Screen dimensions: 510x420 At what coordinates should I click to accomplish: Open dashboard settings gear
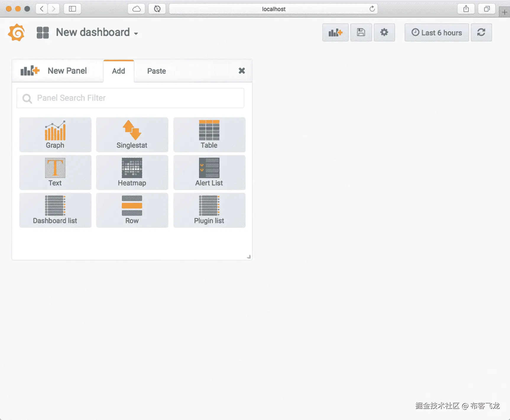coord(384,33)
